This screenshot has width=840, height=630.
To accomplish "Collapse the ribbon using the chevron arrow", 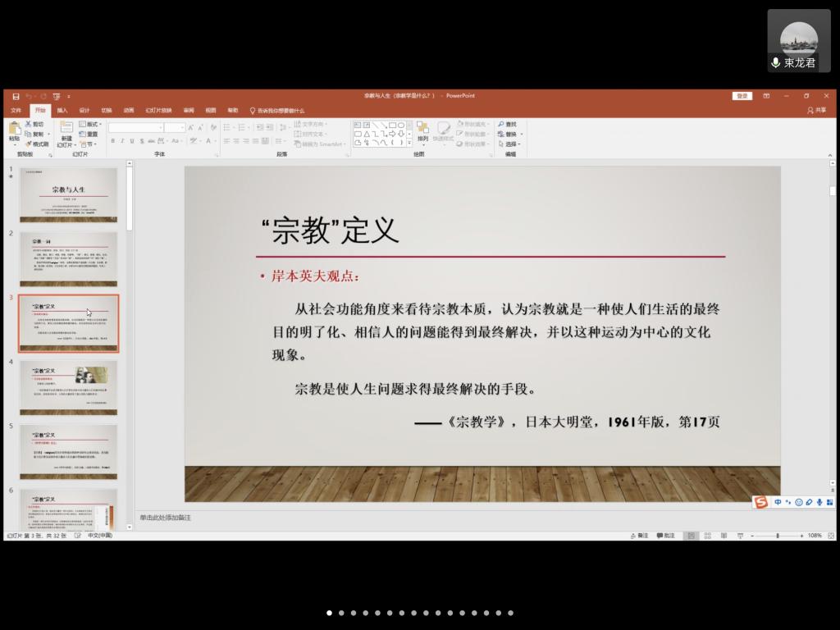I will (x=830, y=153).
